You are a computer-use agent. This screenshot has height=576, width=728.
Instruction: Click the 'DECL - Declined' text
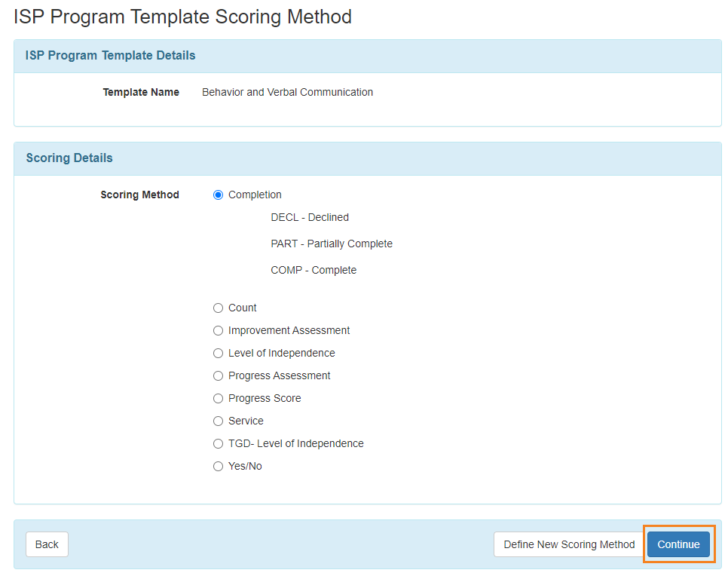[x=310, y=217]
